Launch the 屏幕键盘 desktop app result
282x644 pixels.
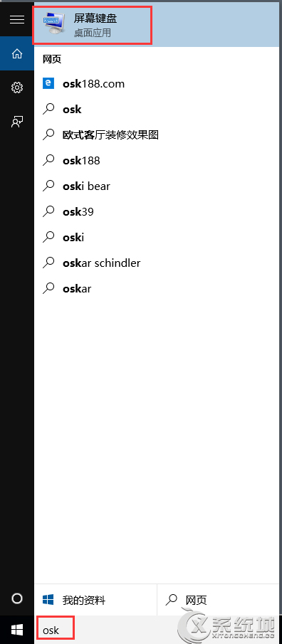pyautogui.click(x=157, y=24)
